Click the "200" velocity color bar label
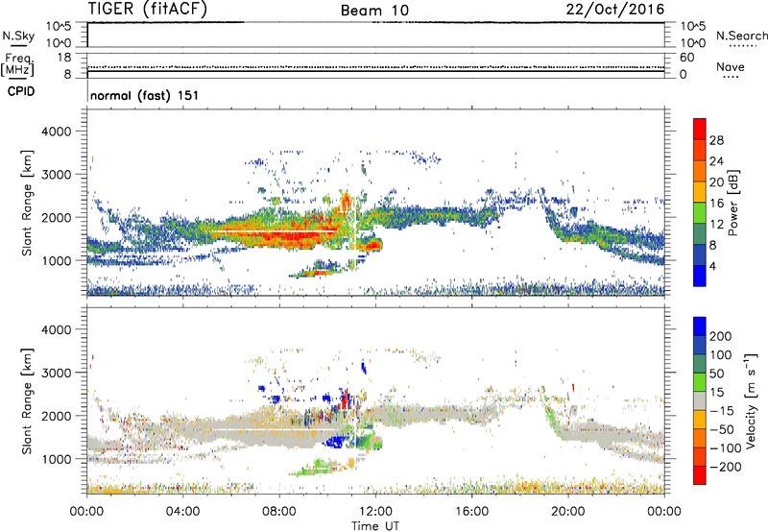The width and height of the screenshot is (768, 532). pyautogui.click(x=721, y=336)
